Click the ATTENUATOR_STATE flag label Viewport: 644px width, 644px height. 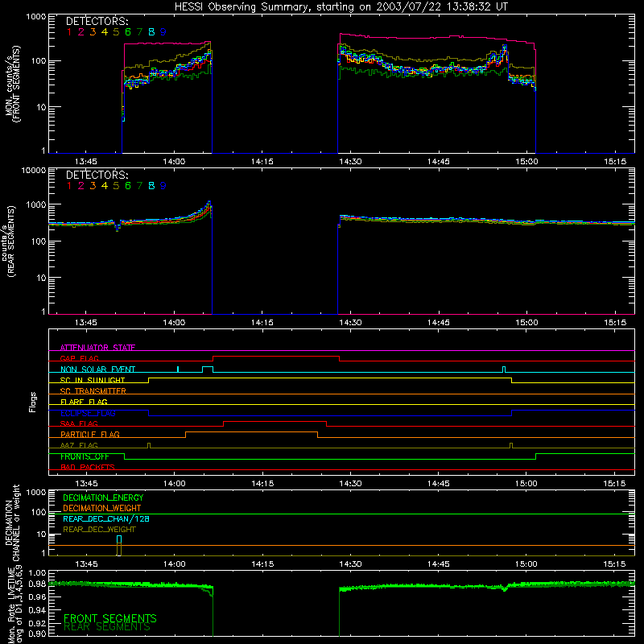[97, 348]
